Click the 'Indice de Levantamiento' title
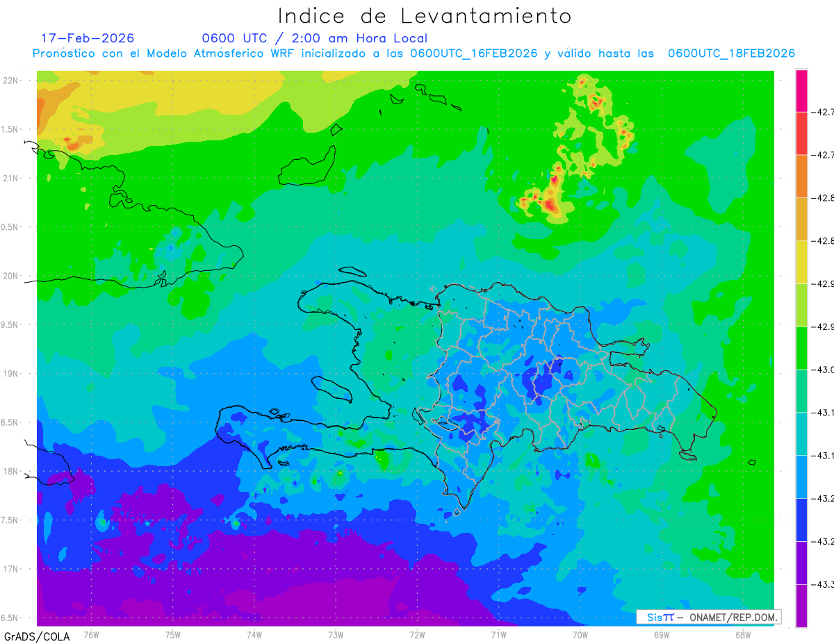 (x=425, y=15)
